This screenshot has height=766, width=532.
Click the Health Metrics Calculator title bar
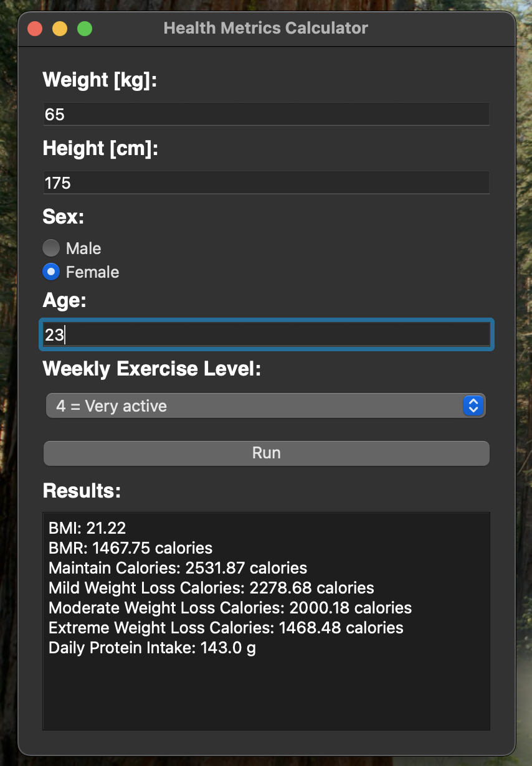tap(266, 28)
